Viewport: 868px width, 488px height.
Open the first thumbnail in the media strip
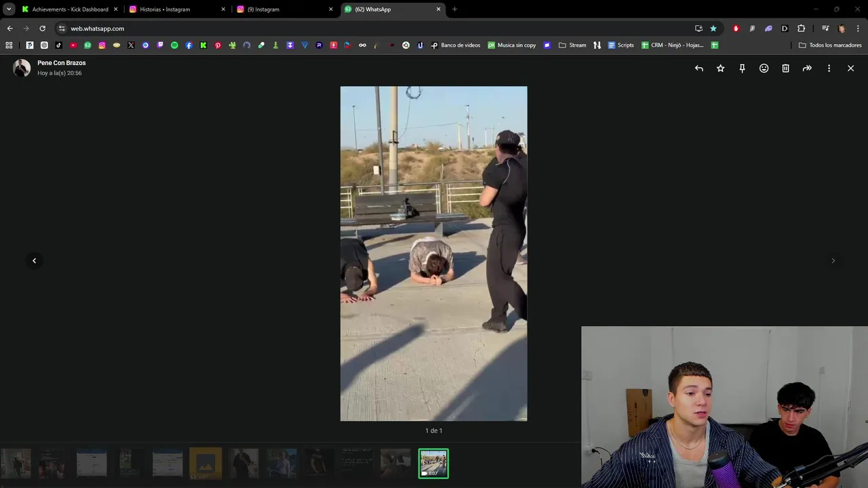point(16,464)
